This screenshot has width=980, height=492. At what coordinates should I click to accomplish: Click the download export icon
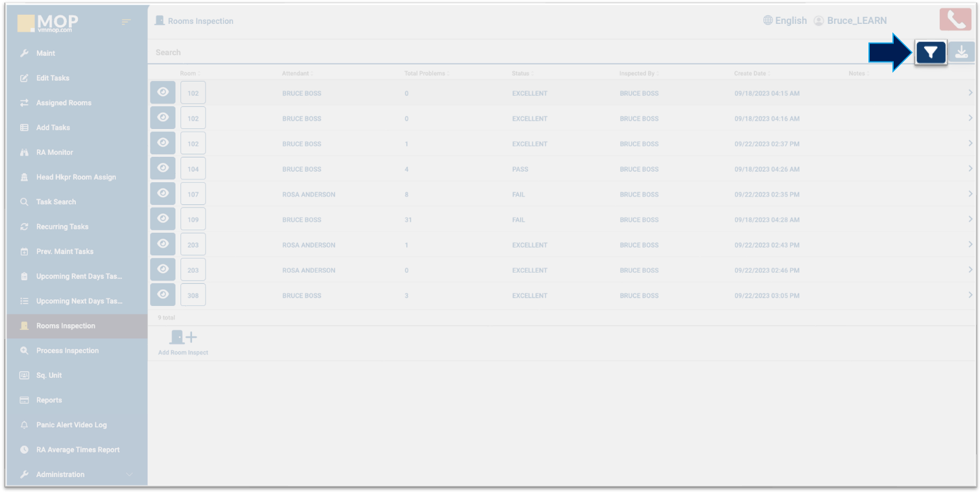coord(961,53)
